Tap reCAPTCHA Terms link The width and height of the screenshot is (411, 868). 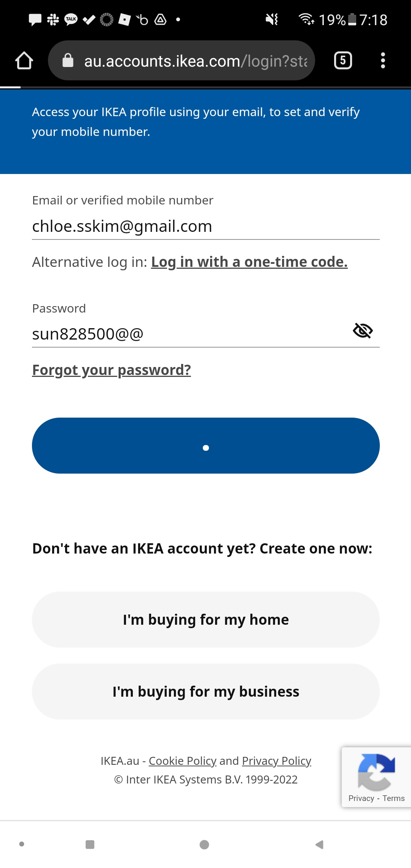tap(393, 798)
